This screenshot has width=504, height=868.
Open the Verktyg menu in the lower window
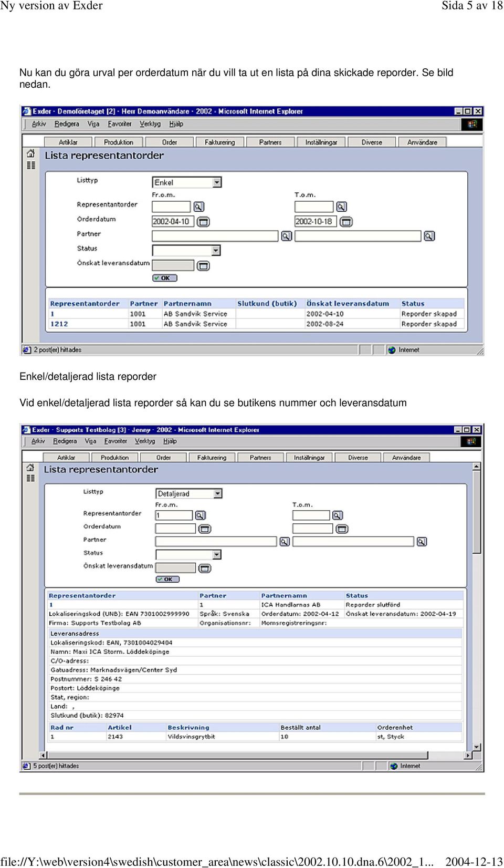145,441
